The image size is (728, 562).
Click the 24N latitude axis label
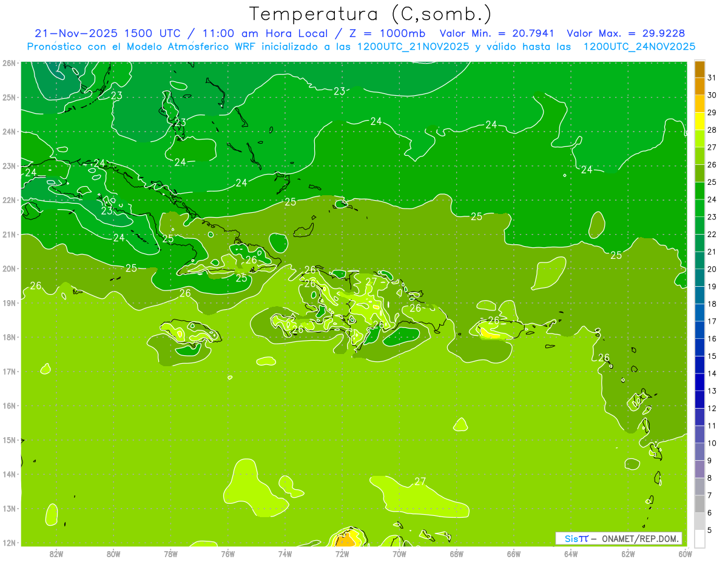(9, 132)
